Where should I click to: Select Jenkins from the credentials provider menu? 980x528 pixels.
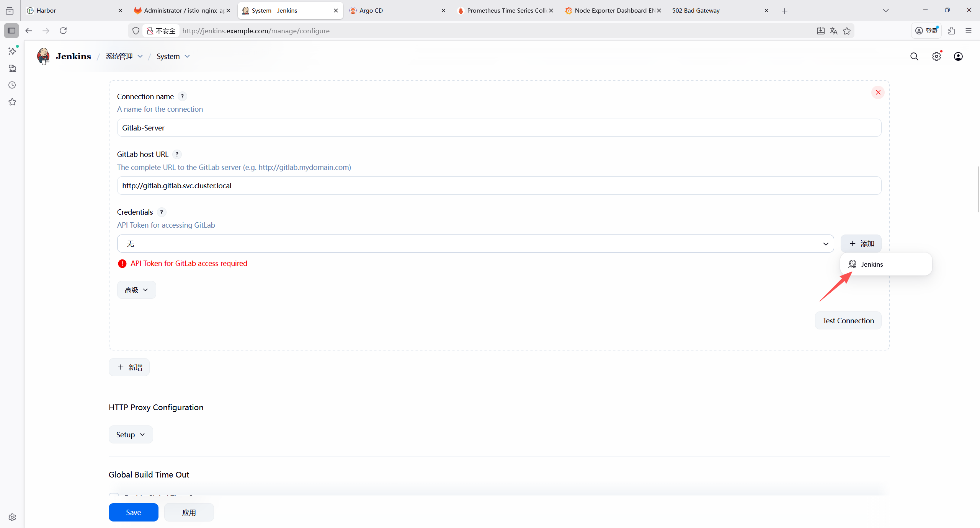872,264
